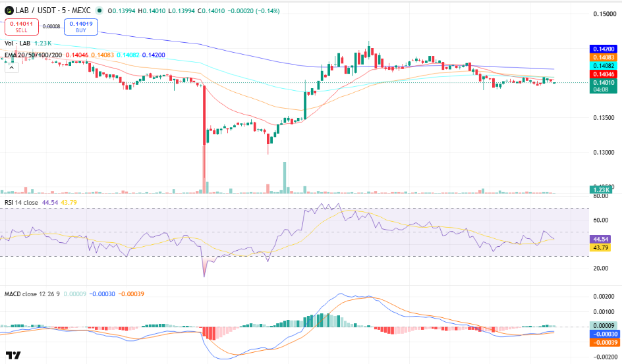Screen dimensions: 622x364
Task: Click the MACD histogram value 0.00009 in legend
Action: pyautogui.click(x=75, y=294)
